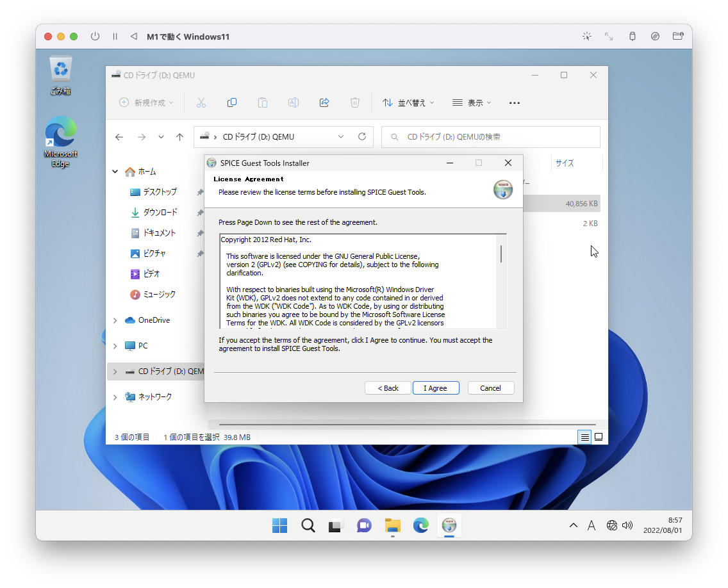Click the network globe tray icon

coord(612,525)
